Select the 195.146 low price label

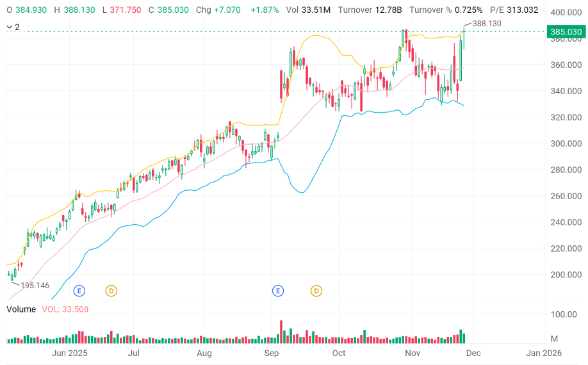point(35,286)
